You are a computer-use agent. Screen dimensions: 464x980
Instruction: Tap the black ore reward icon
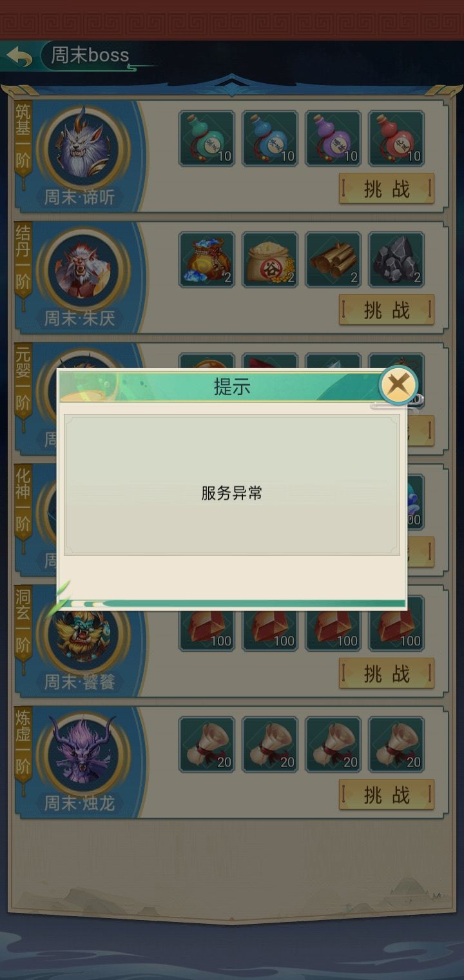(x=396, y=260)
